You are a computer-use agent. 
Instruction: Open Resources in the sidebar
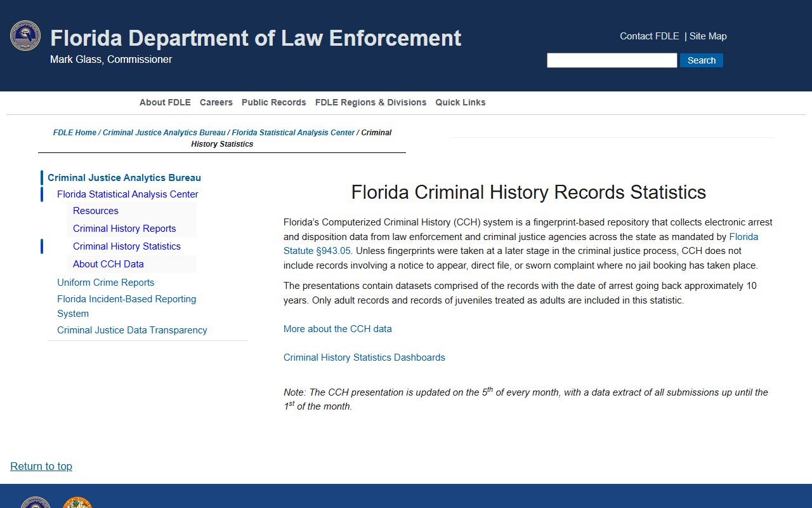click(96, 211)
